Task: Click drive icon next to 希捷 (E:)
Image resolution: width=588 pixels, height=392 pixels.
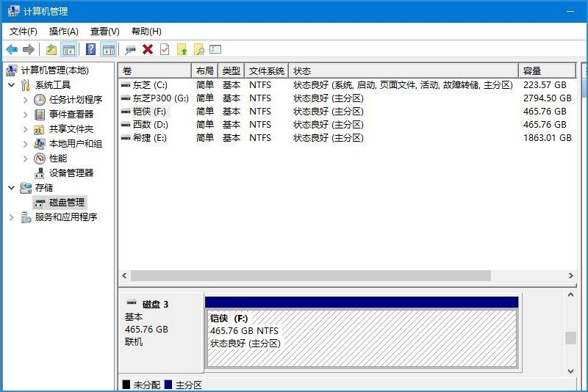Action: [x=126, y=138]
